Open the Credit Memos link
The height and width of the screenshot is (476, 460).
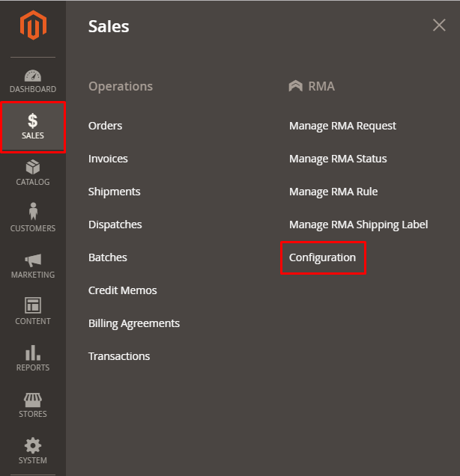point(123,290)
